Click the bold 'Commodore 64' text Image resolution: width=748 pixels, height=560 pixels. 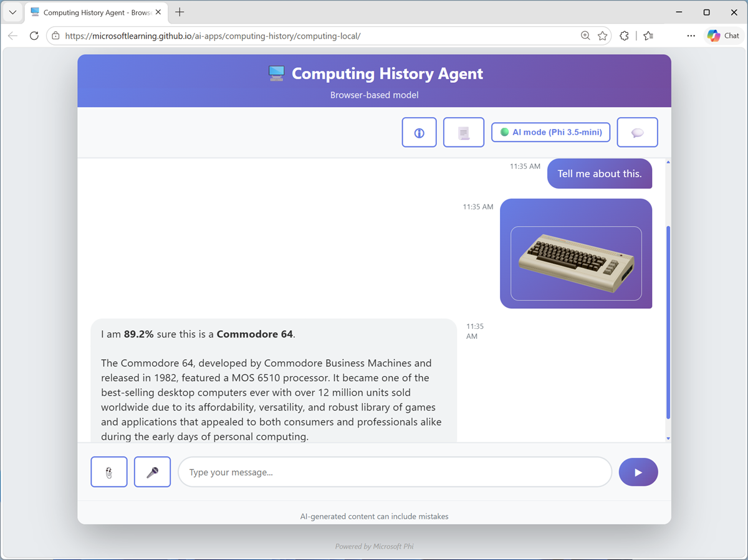coord(254,334)
